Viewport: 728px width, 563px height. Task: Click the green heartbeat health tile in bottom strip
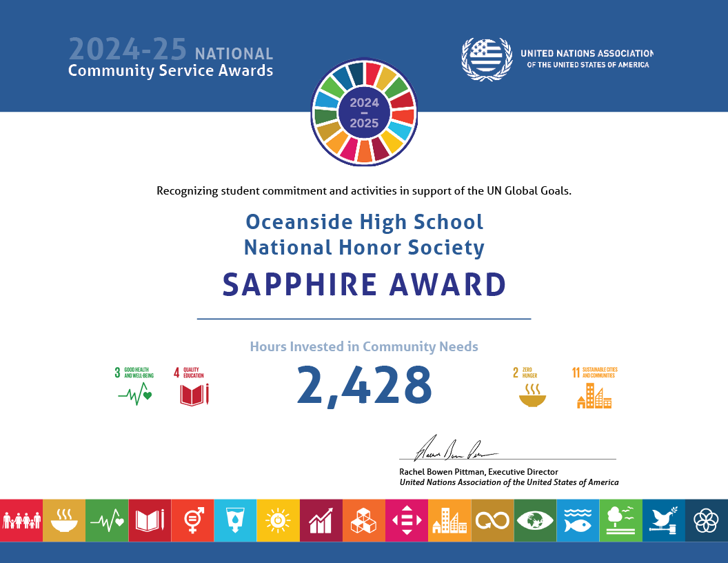[x=107, y=520]
